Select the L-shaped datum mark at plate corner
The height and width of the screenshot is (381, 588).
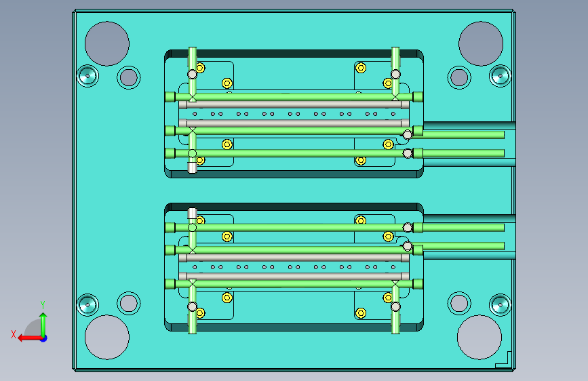click(x=503, y=359)
